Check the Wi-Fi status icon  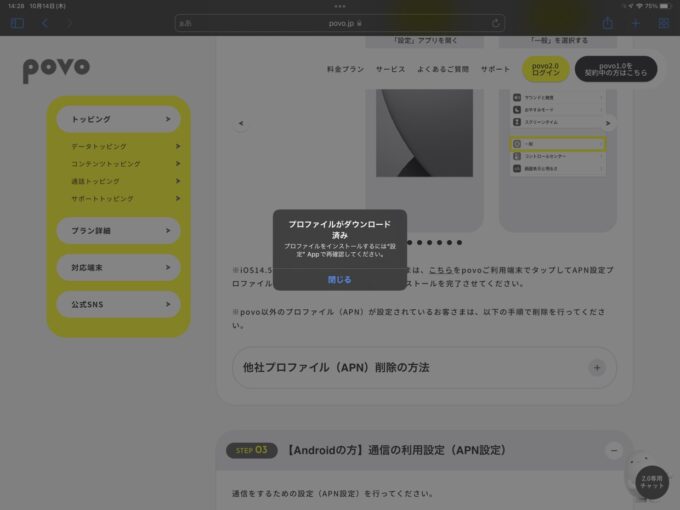[638, 6]
